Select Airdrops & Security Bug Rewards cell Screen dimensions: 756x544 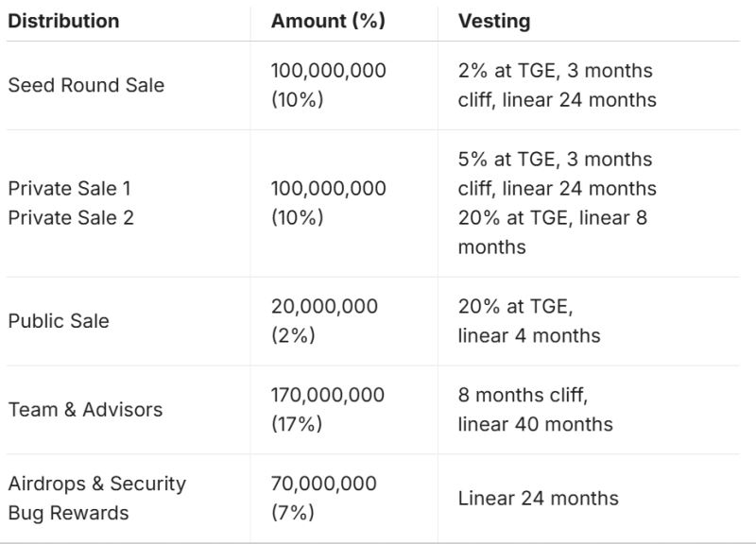click(96, 499)
